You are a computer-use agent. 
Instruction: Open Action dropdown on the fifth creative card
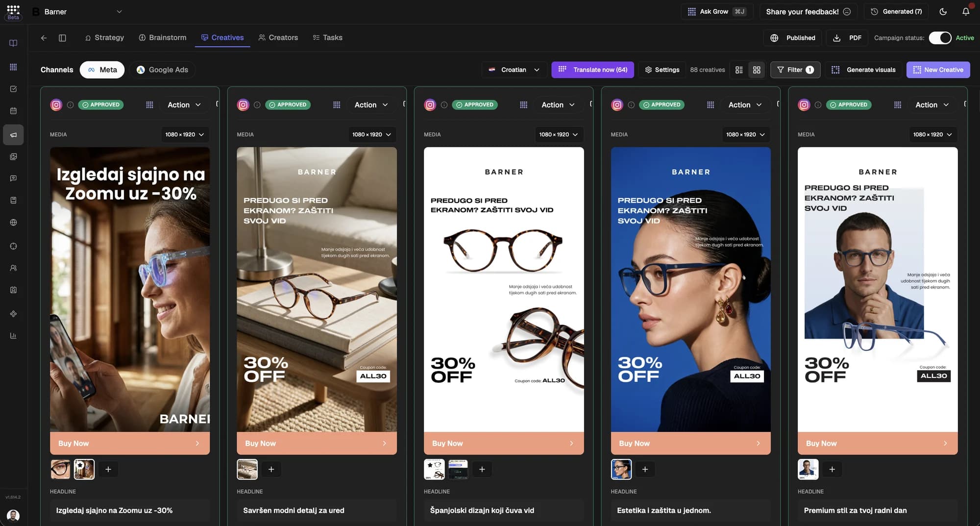pos(932,105)
